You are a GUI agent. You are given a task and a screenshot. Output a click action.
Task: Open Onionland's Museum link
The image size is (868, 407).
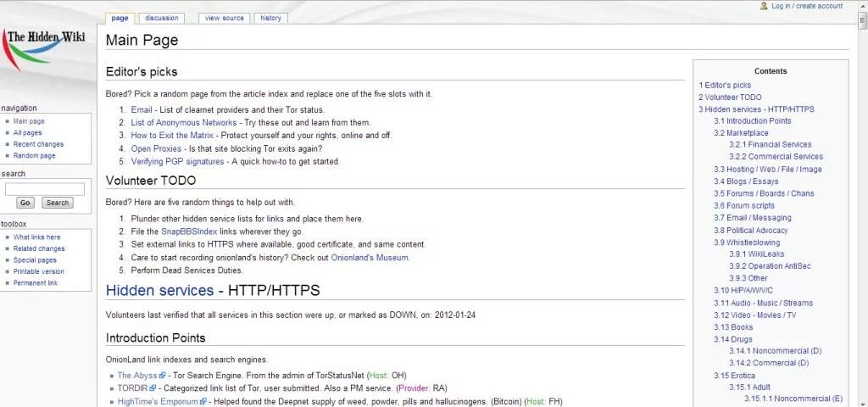370,258
